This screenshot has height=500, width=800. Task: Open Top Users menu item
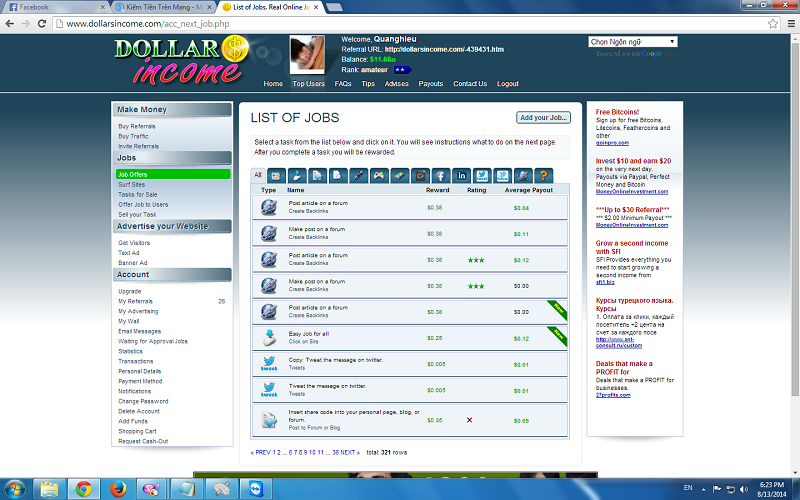pyautogui.click(x=308, y=84)
